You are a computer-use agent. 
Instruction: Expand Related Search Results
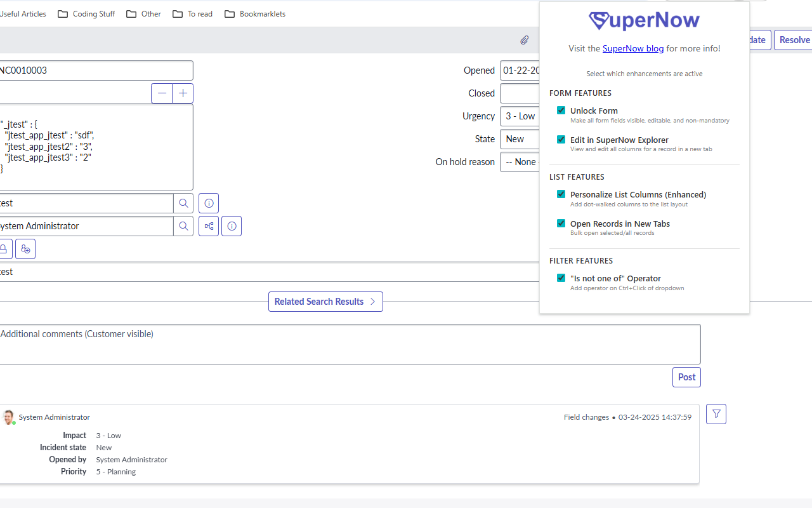pyautogui.click(x=325, y=302)
